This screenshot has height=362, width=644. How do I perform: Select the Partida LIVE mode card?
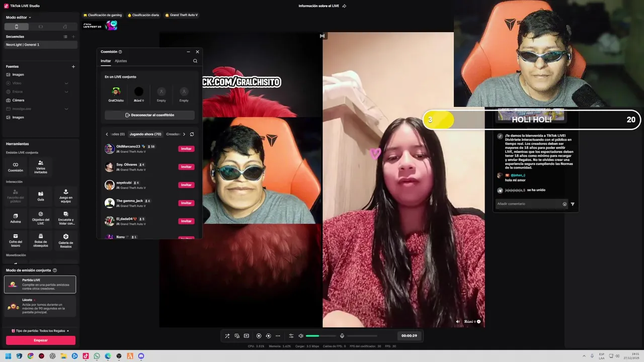point(40,284)
